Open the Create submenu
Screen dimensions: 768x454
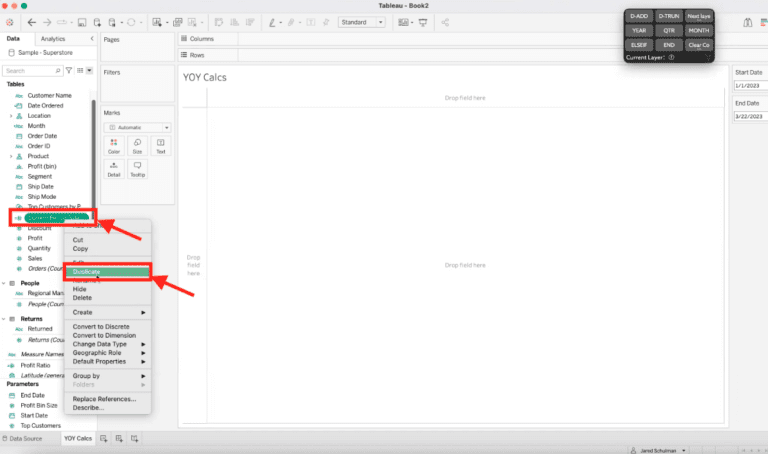point(107,312)
